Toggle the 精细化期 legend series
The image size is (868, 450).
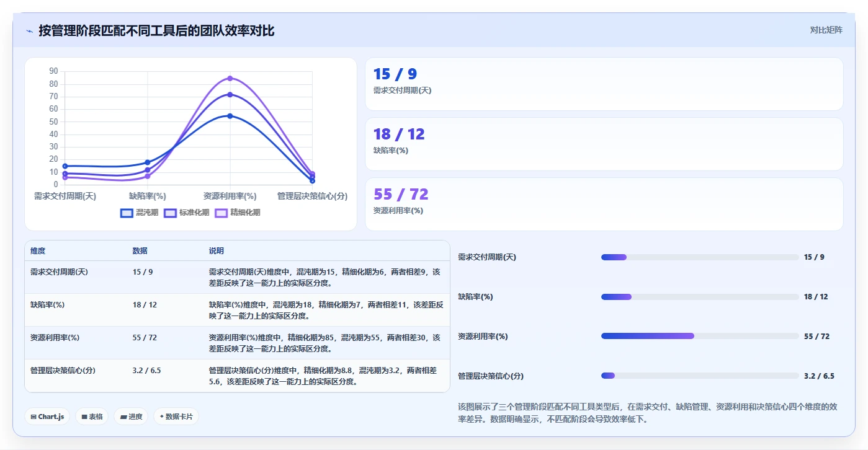[x=238, y=213]
